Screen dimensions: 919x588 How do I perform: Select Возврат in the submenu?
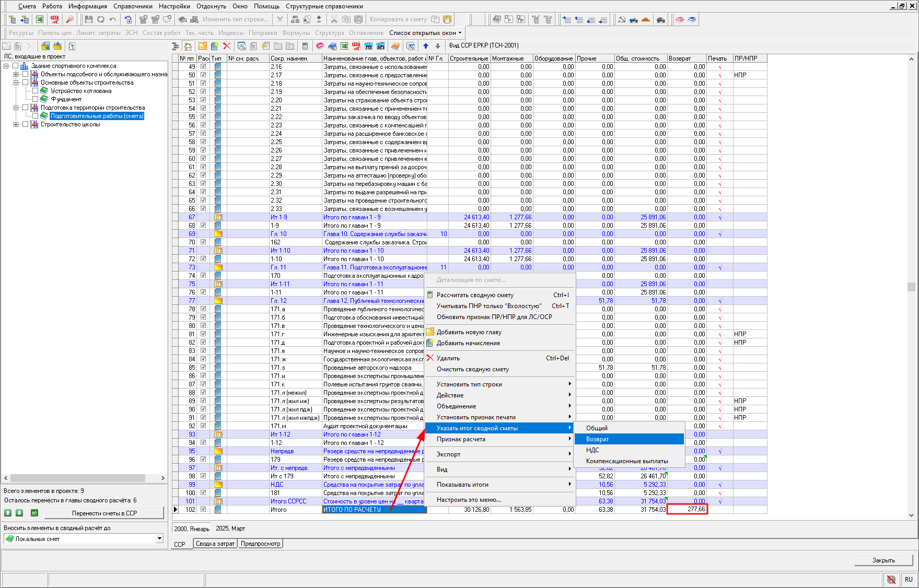(597, 439)
